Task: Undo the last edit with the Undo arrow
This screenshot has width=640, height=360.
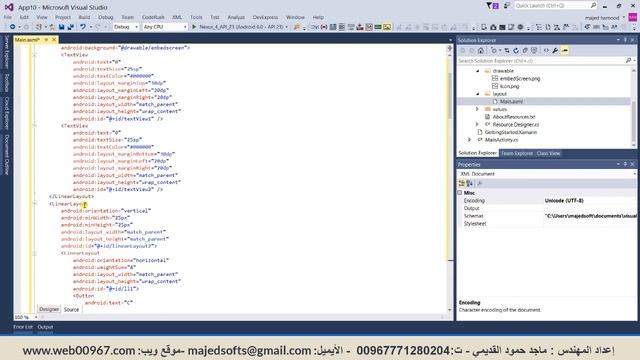Action: (83, 27)
